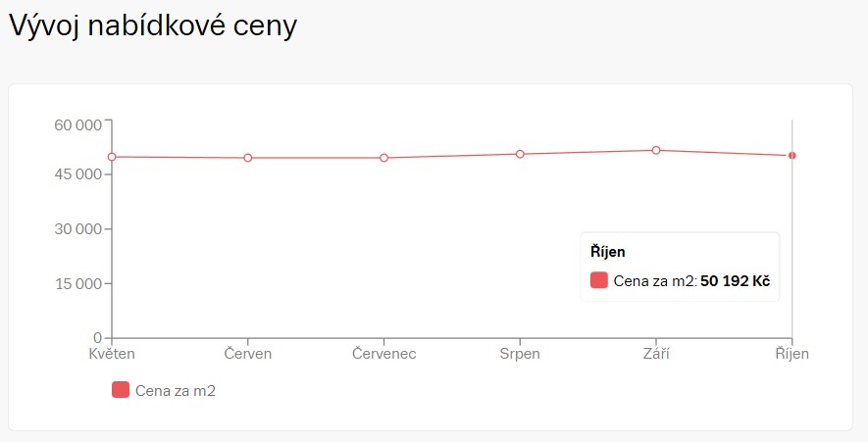The image size is (868, 442).
Task: Click the '15 000' y-axis label
Action: [77, 284]
